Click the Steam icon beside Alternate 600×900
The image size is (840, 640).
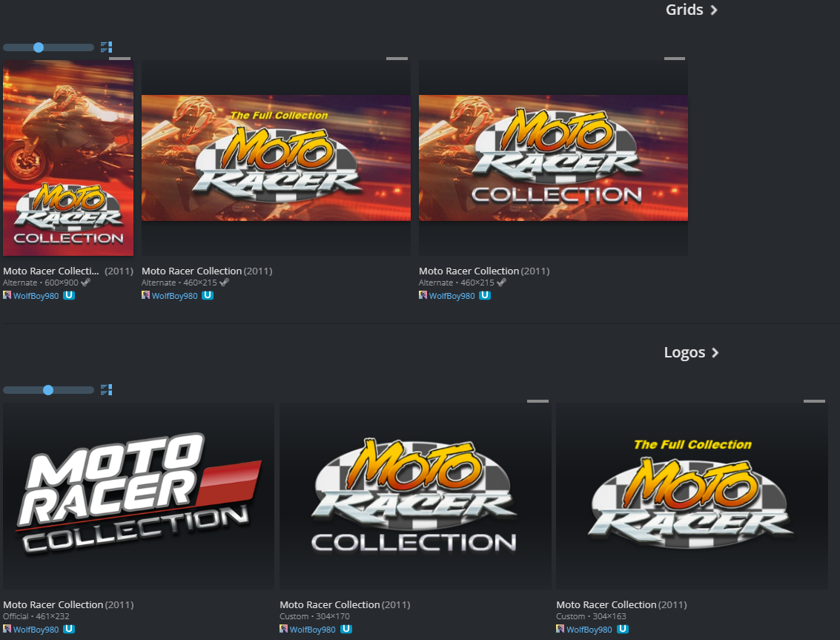[x=86, y=283]
